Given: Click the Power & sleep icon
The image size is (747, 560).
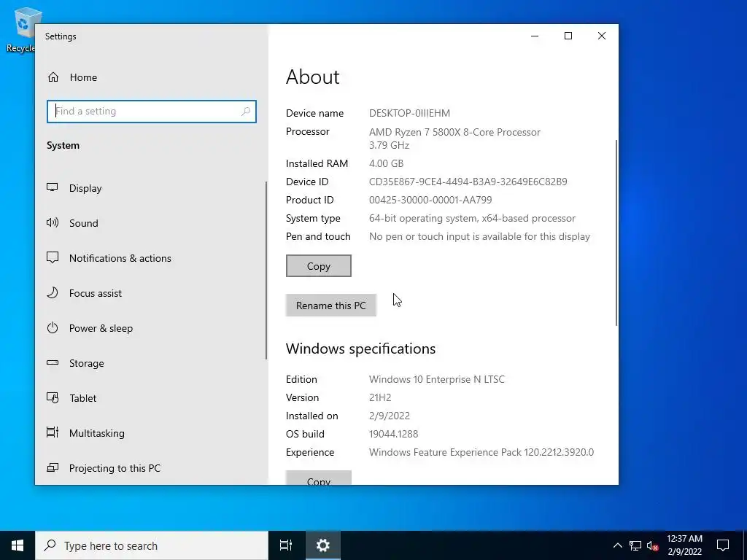Looking at the screenshot, I should 53,327.
